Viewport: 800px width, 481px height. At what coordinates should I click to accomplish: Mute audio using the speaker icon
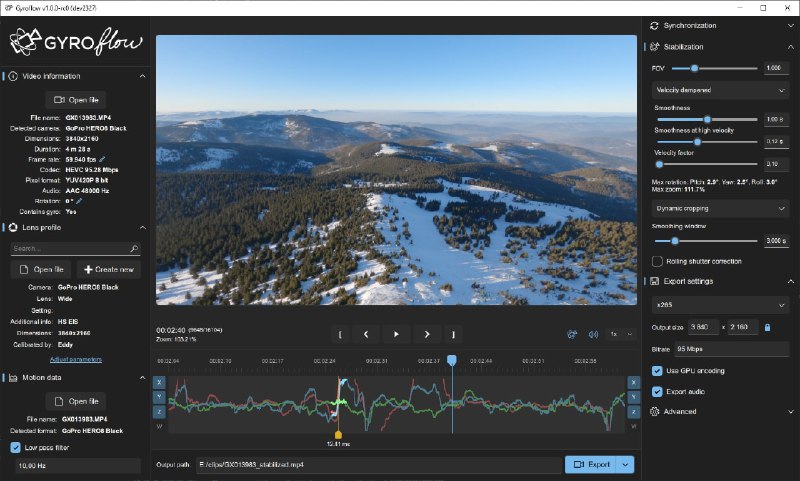tap(593, 334)
